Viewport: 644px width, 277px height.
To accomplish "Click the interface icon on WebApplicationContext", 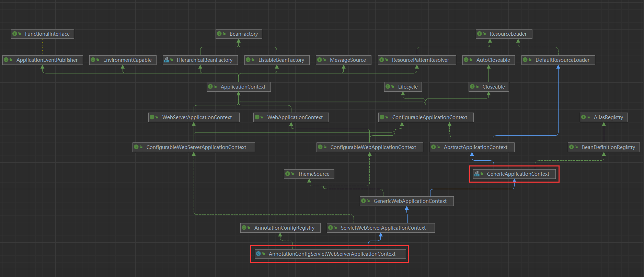I will coord(257,117).
